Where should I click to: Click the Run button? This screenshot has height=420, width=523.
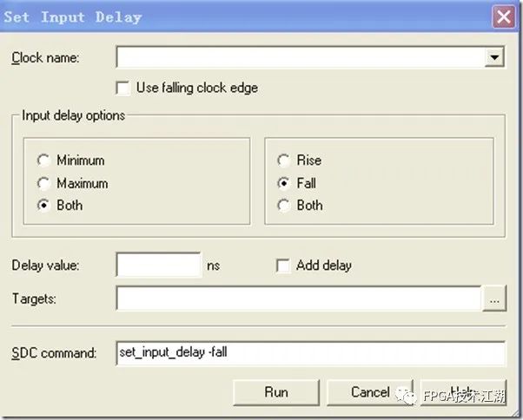pos(276,392)
